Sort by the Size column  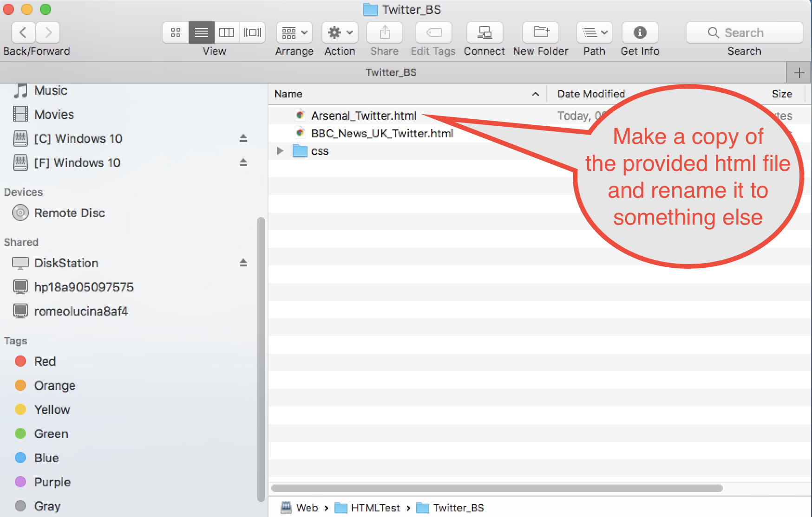(782, 94)
